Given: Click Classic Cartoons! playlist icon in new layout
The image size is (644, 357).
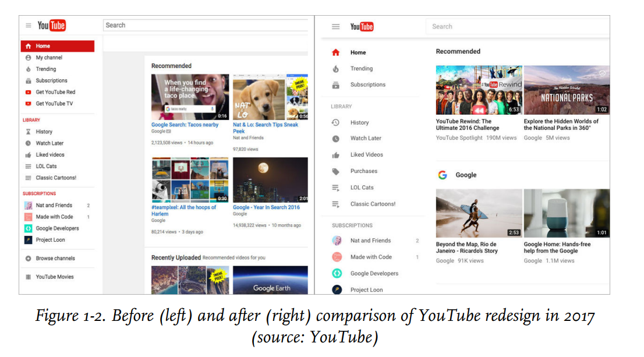Looking at the screenshot, I should [335, 204].
